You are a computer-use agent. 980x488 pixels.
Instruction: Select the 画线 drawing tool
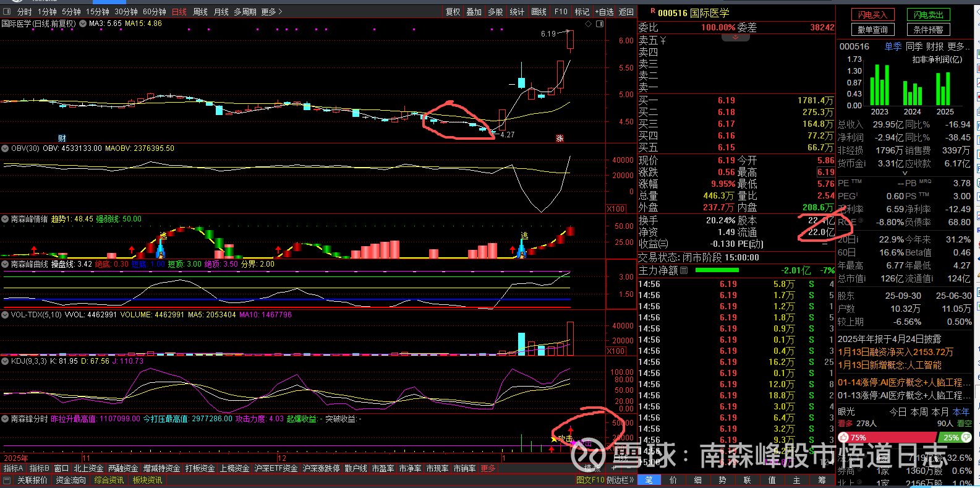pyautogui.click(x=539, y=12)
